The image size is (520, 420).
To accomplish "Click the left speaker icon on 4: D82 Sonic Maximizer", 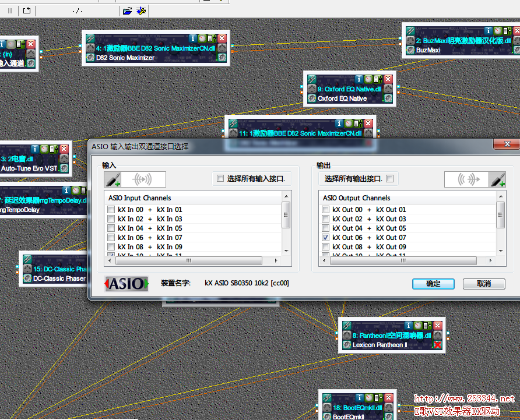I will (x=90, y=57).
